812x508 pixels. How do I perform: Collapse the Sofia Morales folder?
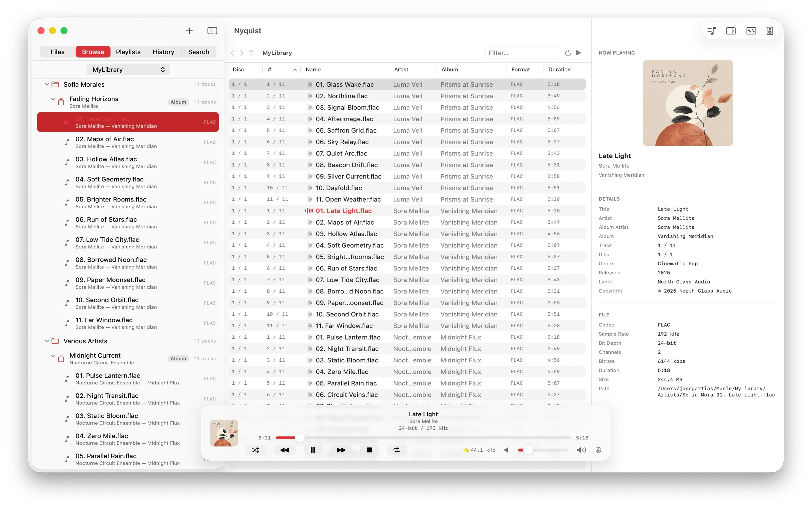click(x=47, y=84)
